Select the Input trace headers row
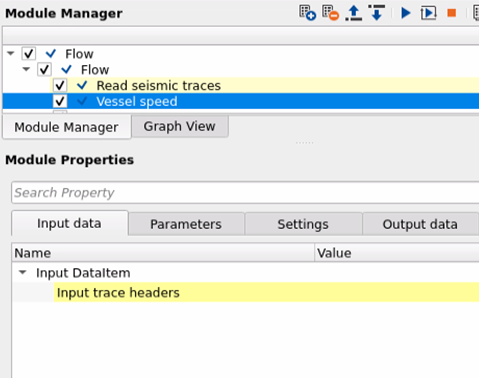Screen dimensions: 479x378 pos(266,292)
